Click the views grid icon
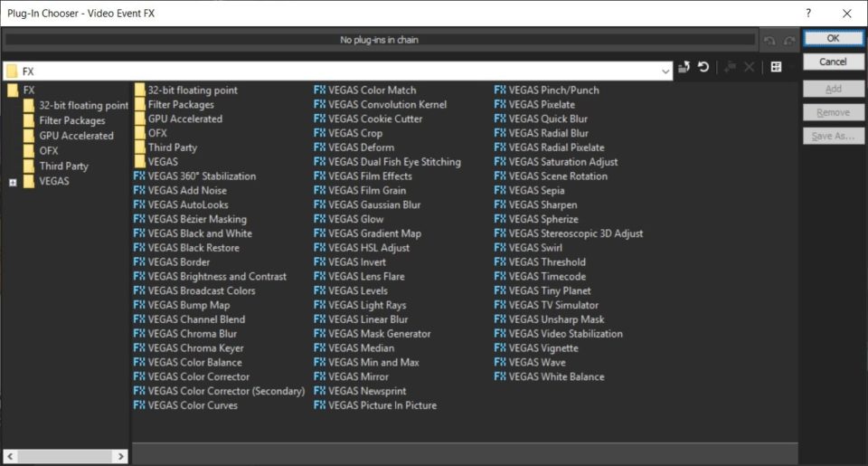Viewport: 868px width, 466px height. 776,67
